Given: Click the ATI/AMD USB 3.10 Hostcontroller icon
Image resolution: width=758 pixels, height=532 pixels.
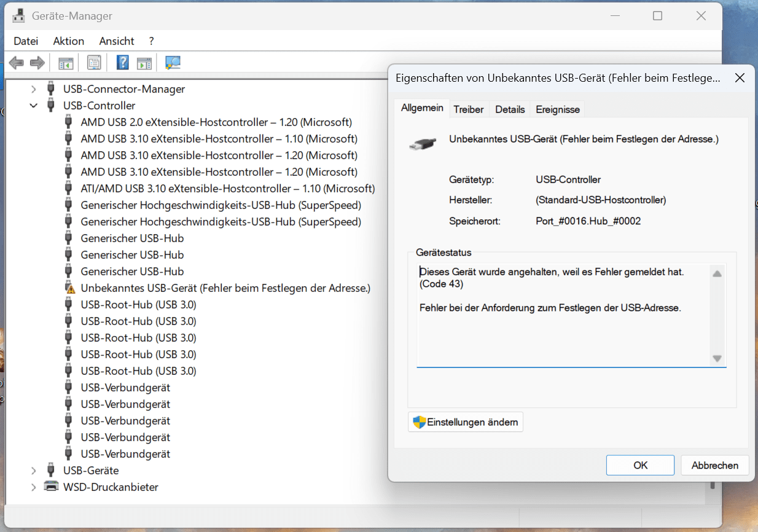Looking at the screenshot, I should [x=69, y=189].
